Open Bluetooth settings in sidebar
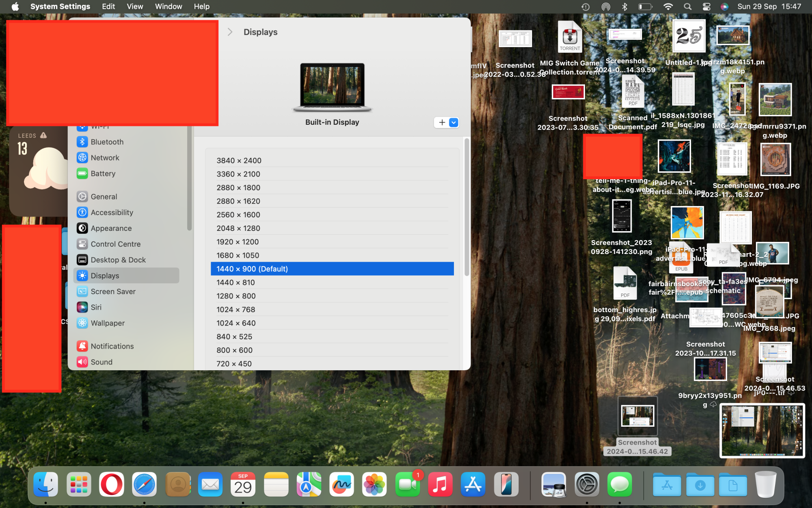 click(x=107, y=142)
